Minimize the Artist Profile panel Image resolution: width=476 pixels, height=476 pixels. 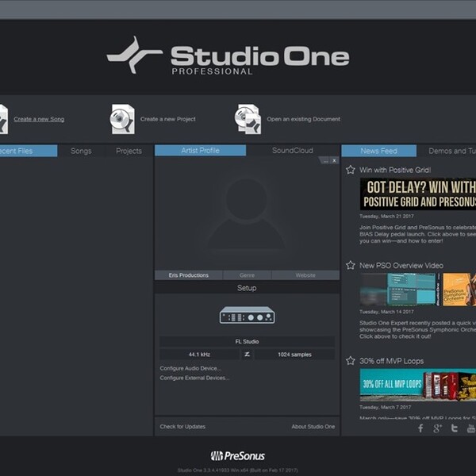click(x=325, y=160)
